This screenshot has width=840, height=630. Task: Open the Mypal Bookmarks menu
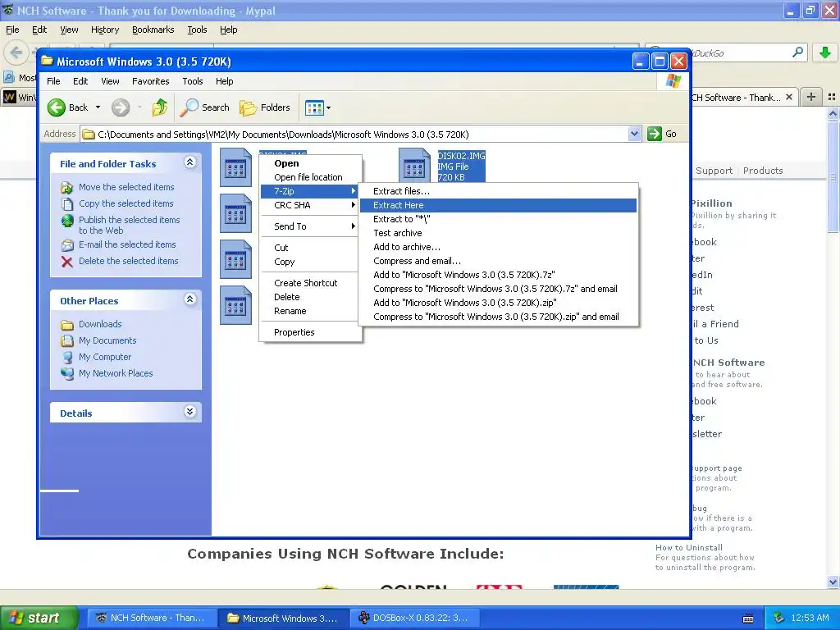pos(153,30)
